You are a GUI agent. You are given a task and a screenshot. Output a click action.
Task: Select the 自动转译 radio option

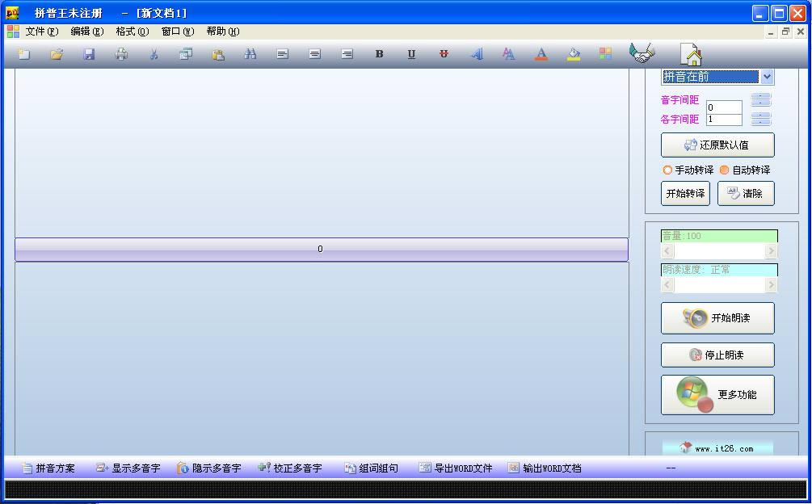724,170
